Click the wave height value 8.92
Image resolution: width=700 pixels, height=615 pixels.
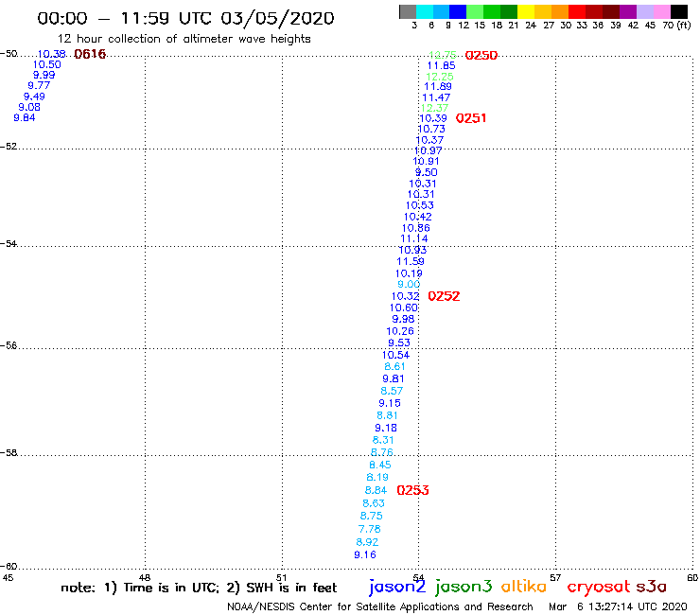367,542
